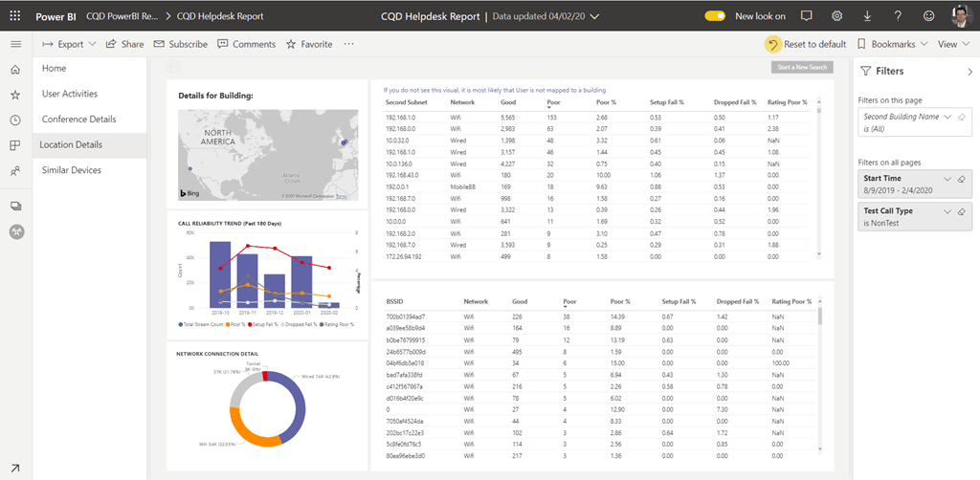
Task: Click the Start a New Search button
Action: coord(802,68)
